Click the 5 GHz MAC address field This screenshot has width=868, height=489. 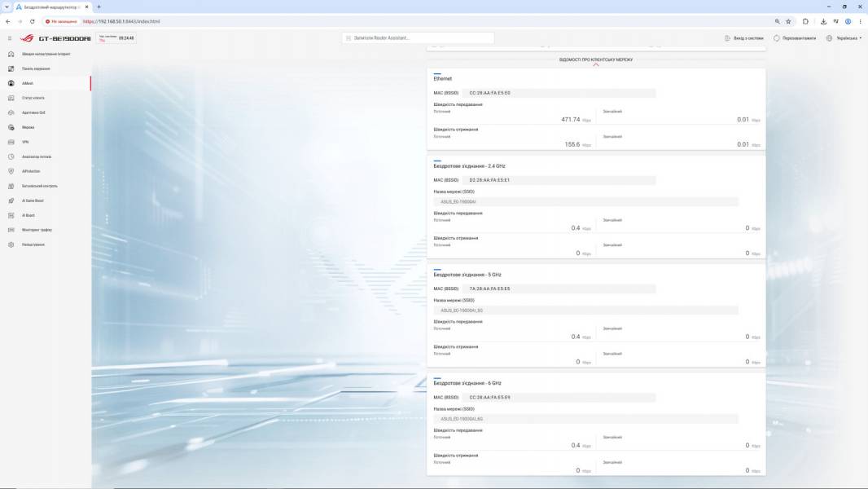point(559,289)
